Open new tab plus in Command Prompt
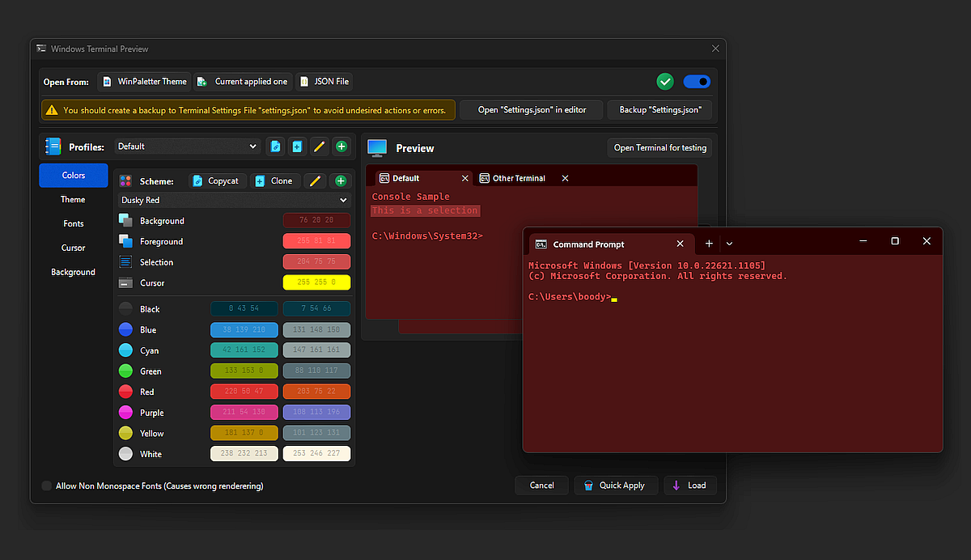This screenshot has height=560, width=971. click(709, 243)
